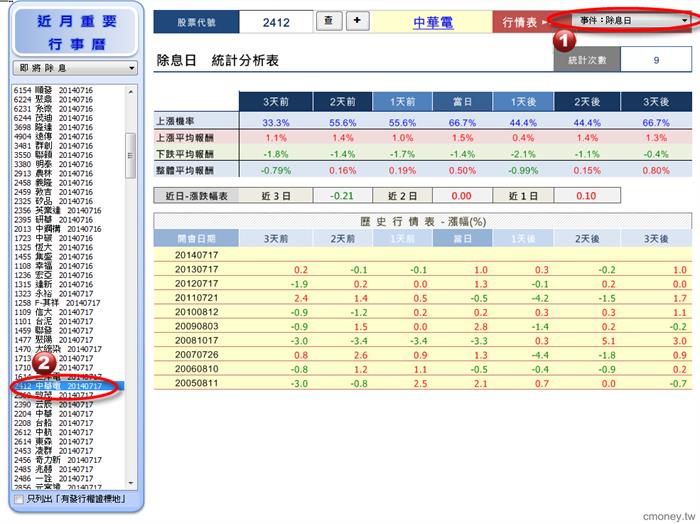Pick 2614 東森 in the list
The width and height of the screenshot is (700, 524).
[x=54, y=441]
